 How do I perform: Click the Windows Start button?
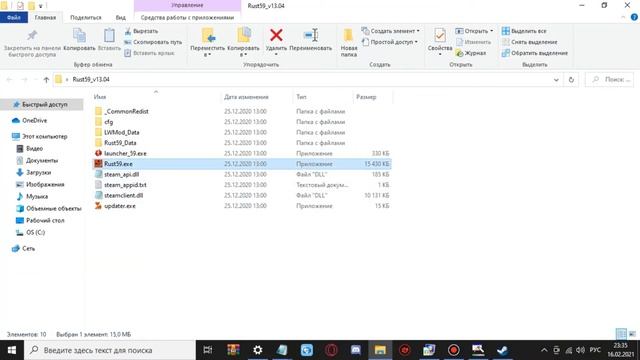click(x=12, y=350)
